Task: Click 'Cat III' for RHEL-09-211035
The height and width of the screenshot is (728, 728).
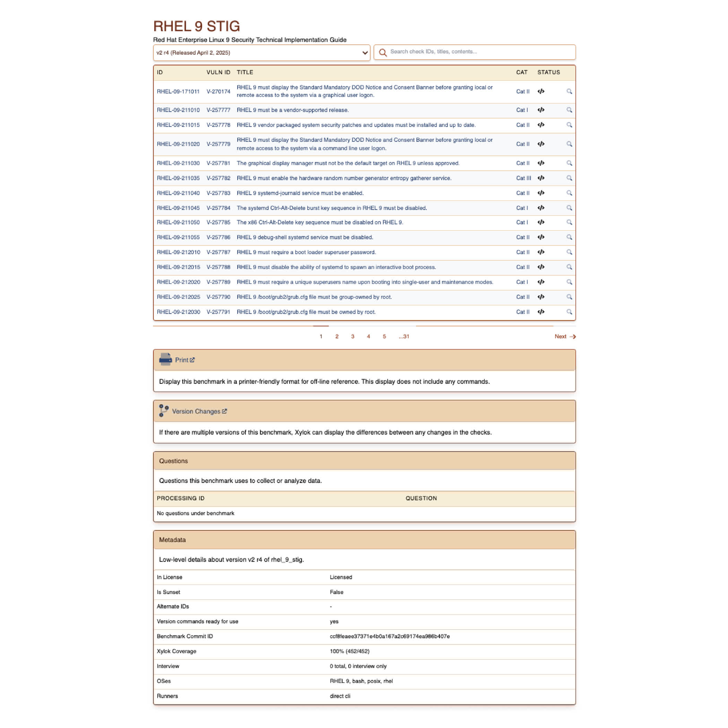Action: (523, 178)
